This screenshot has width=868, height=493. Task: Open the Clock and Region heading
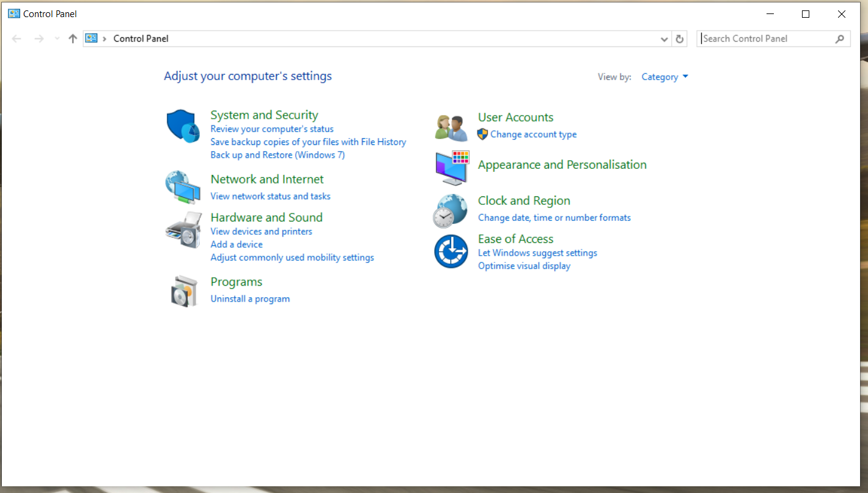[x=524, y=201]
